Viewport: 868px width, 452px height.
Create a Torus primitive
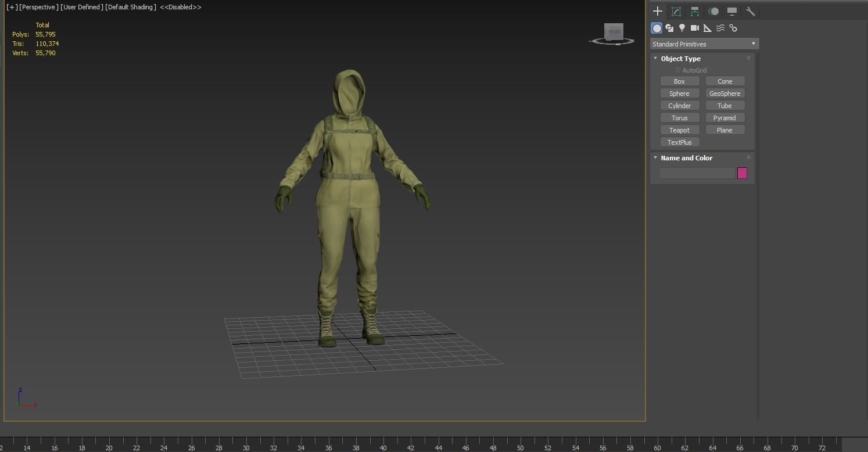[x=680, y=118]
